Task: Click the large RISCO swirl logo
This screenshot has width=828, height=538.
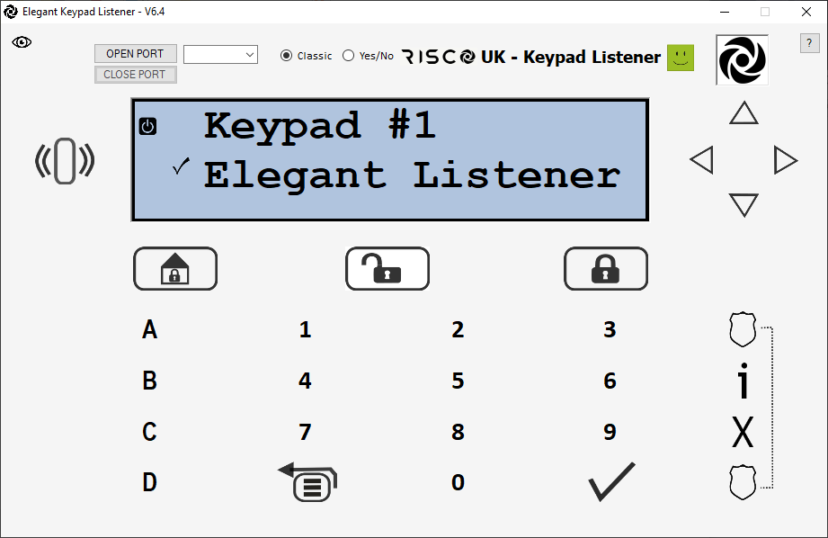Action: click(742, 60)
